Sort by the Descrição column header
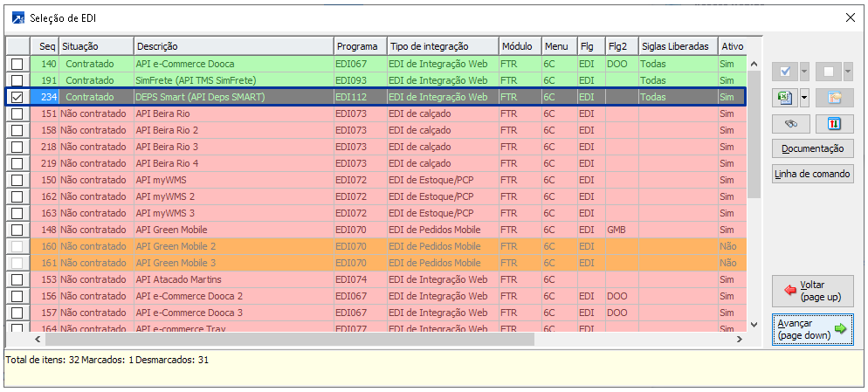This screenshot has height=392, width=868. pos(233,46)
